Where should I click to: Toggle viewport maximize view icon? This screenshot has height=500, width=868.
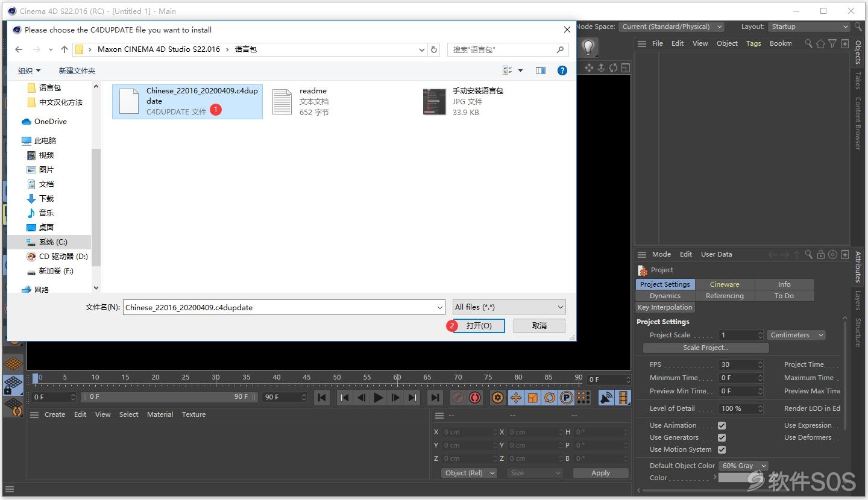tap(626, 68)
